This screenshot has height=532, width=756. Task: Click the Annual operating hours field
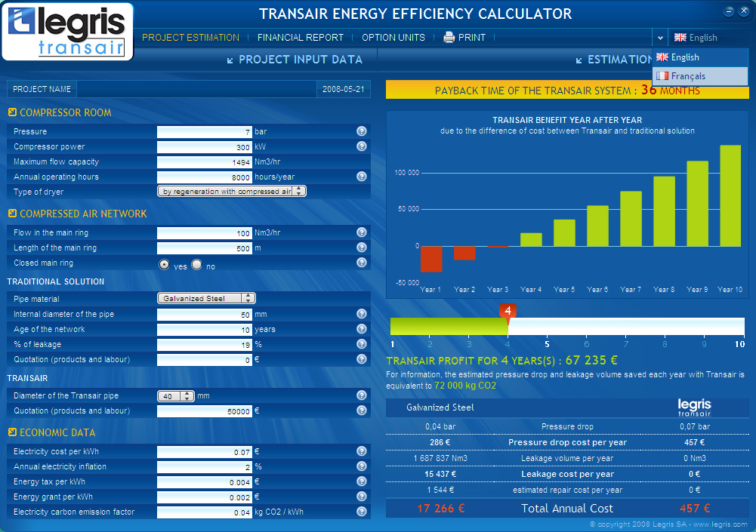tap(205, 177)
